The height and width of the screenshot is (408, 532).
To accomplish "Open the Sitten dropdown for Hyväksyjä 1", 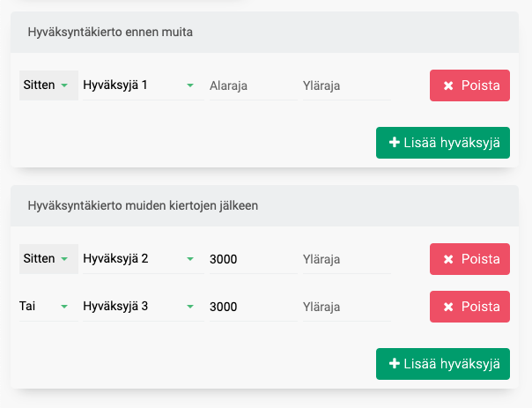I will [x=48, y=85].
